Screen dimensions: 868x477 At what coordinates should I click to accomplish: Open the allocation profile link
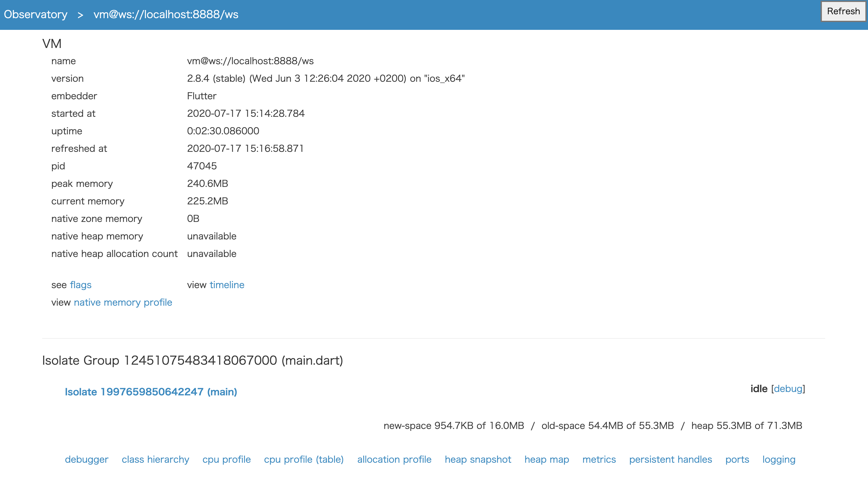point(394,459)
